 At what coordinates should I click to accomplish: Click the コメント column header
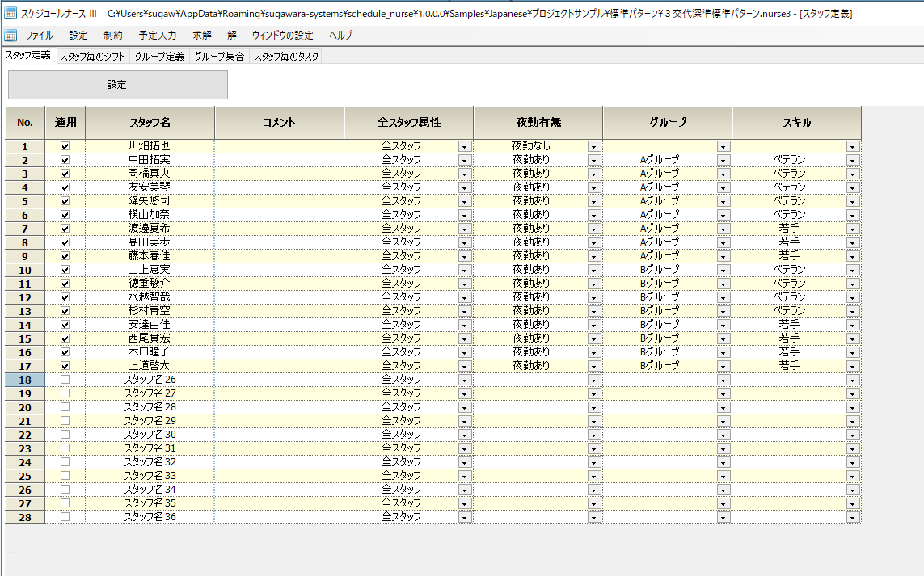(279, 123)
